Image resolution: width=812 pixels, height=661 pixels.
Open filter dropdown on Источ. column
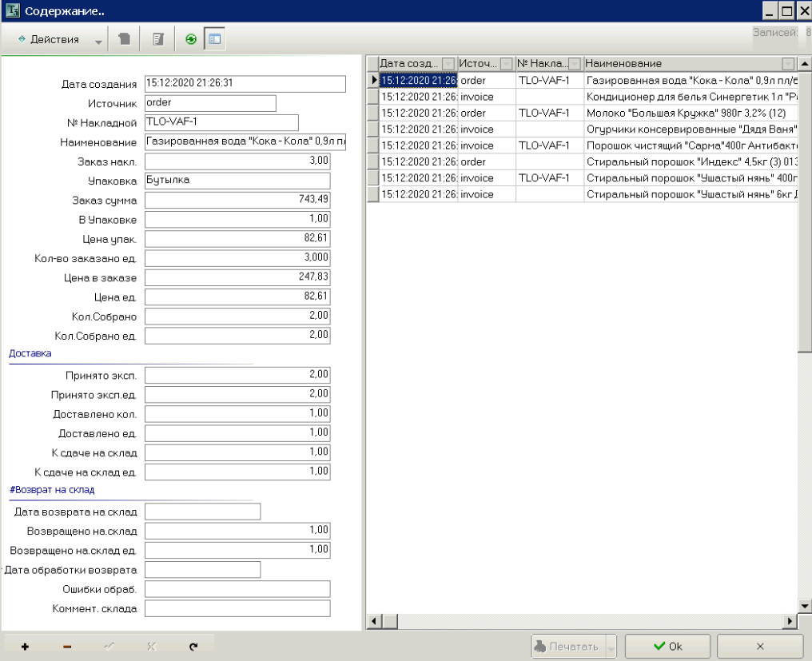coord(506,64)
